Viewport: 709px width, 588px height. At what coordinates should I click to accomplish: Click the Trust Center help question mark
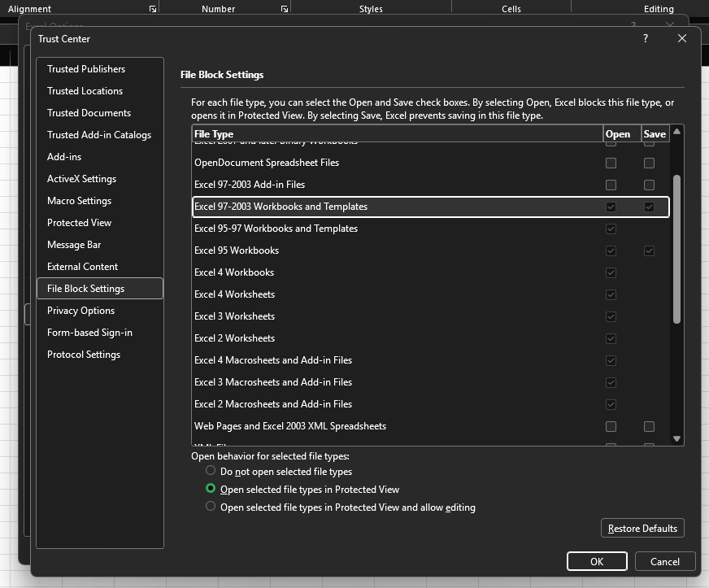tap(646, 38)
